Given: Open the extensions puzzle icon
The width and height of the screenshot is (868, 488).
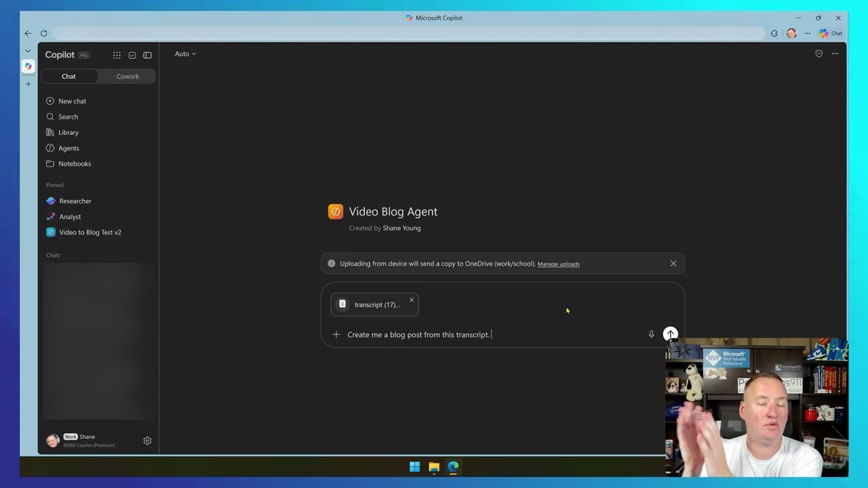Looking at the screenshot, I should [x=774, y=33].
